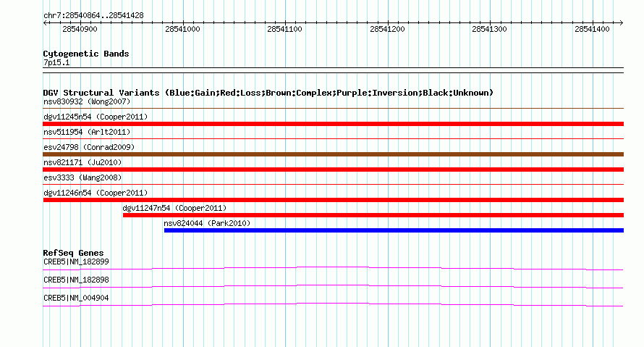Click the thin brown nsv830932 variant line

(333, 108)
